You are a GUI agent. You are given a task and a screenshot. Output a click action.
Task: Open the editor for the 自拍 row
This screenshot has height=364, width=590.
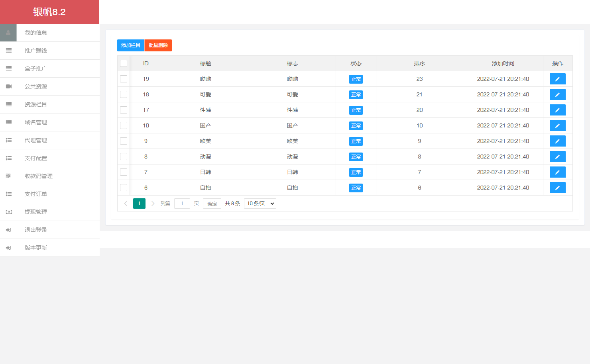click(557, 188)
